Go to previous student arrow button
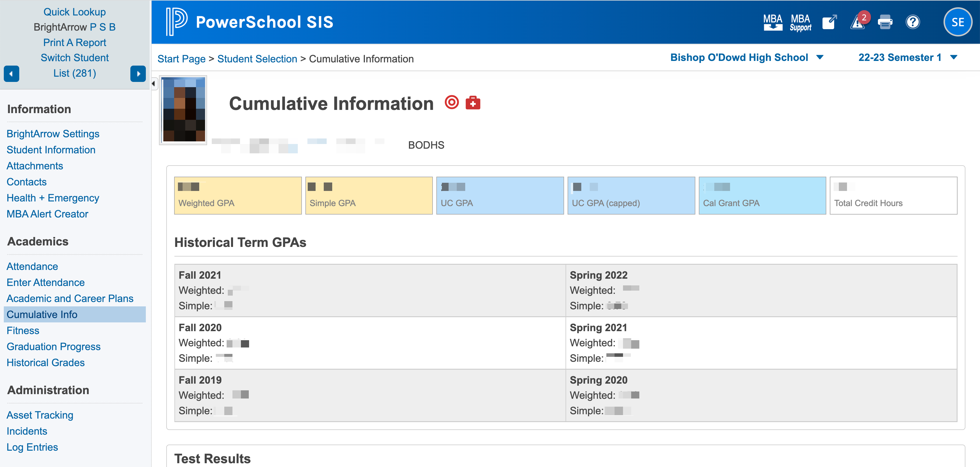Screen dimensions: 980x467 11,73
